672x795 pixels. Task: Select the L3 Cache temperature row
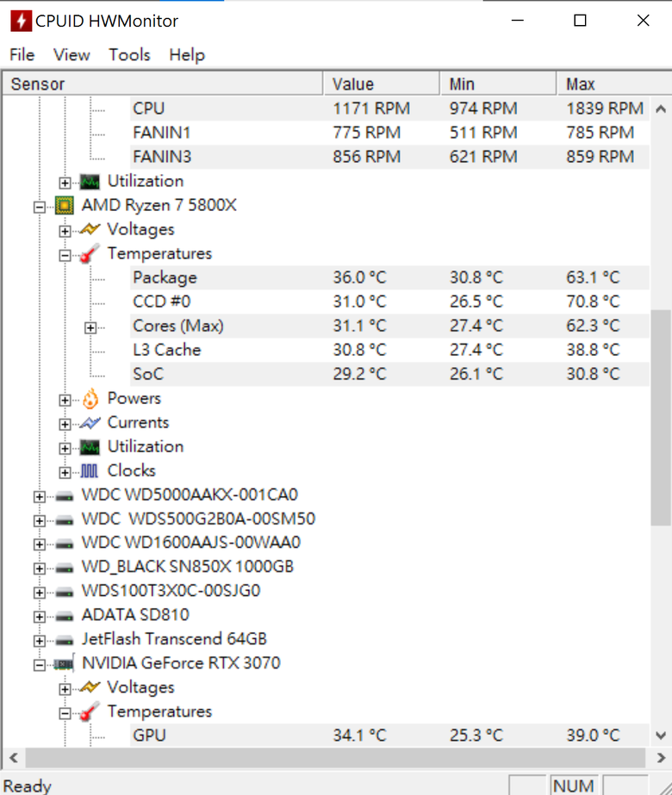pos(389,350)
